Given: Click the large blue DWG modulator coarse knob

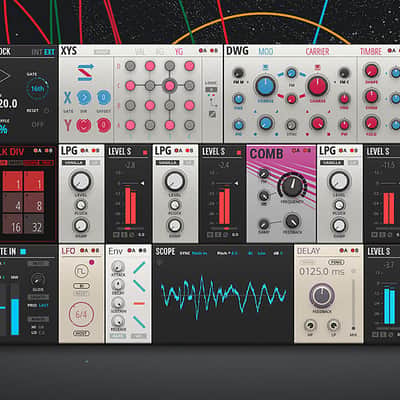Looking at the screenshot, I should click(x=265, y=86).
